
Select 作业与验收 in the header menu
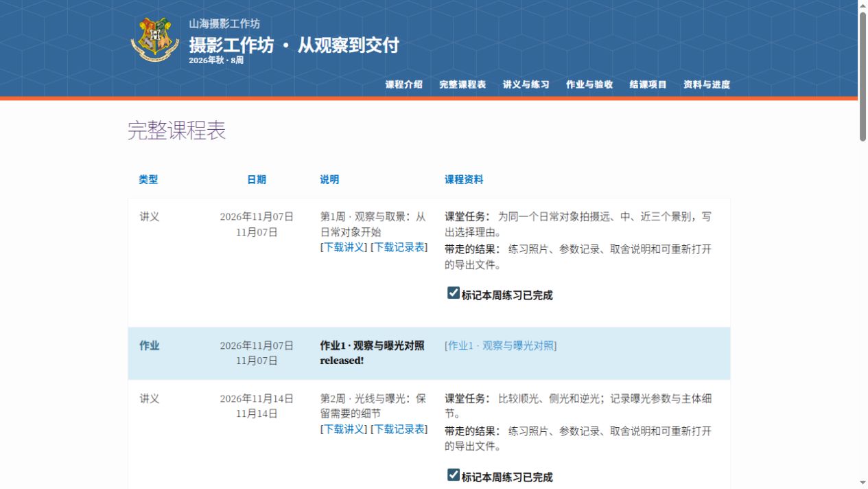589,84
